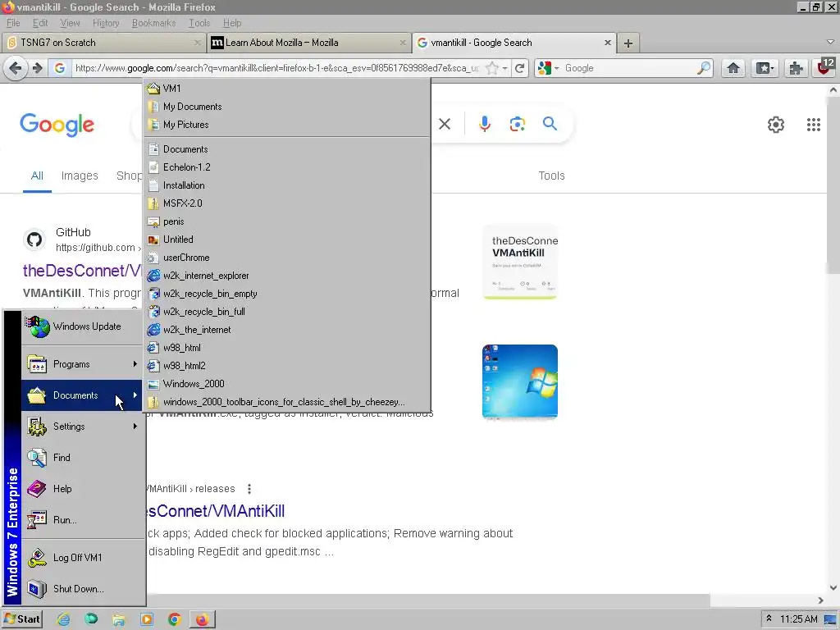Screen dimensions: 840x630
Task: Open Windows_2000 image document
Action: [287, 384]
